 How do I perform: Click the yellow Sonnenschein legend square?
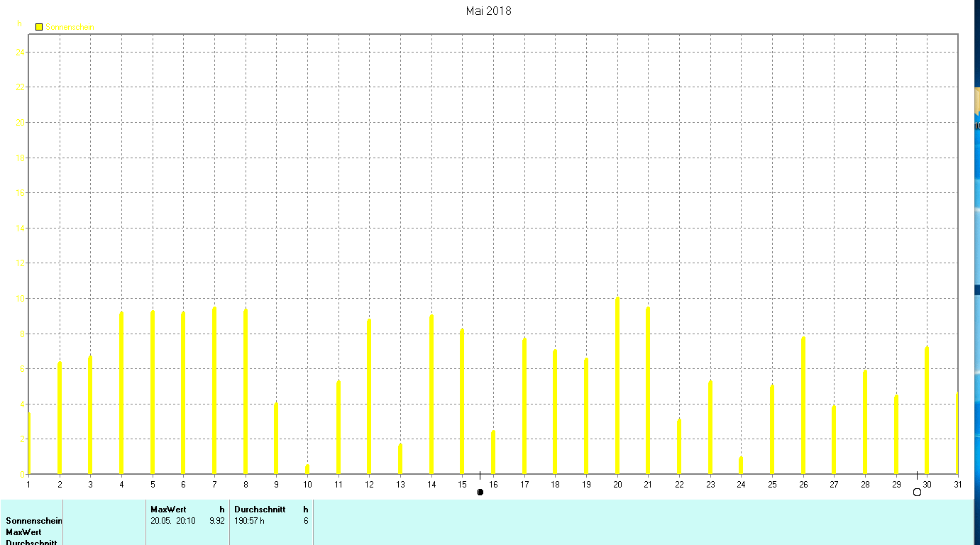pos(39,27)
